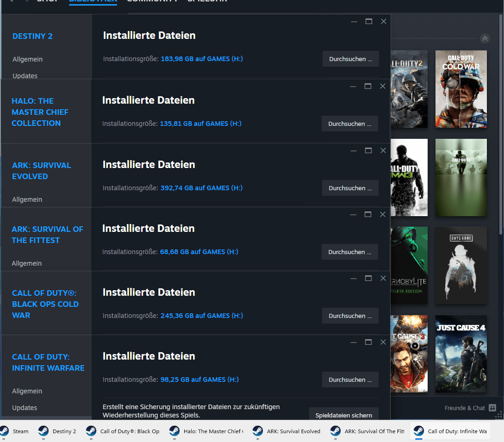The height and width of the screenshot is (442, 504).
Task: Select green Call of Duty cover in library
Action: pos(461,177)
